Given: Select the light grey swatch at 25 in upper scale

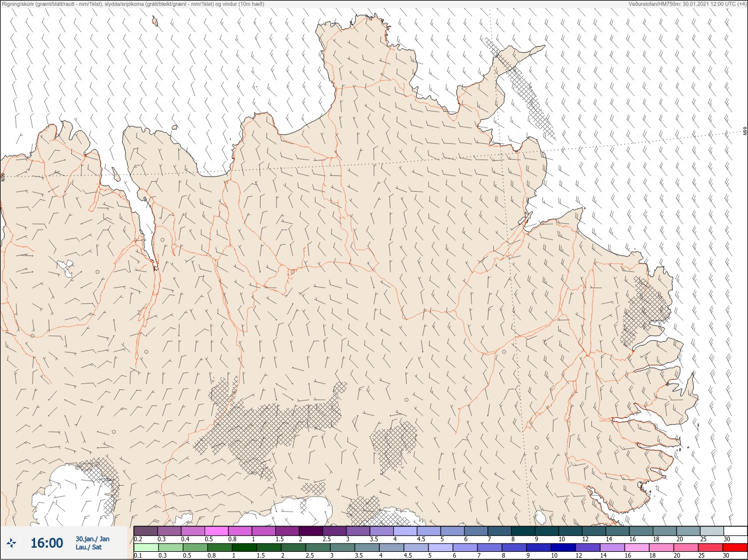Looking at the screenshot, I should (712, 531).
